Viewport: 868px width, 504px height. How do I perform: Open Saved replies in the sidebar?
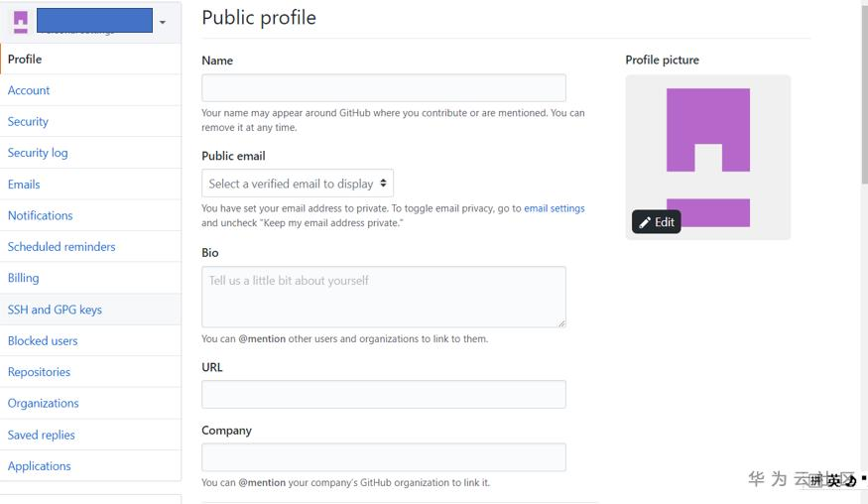tap(41, 435)
